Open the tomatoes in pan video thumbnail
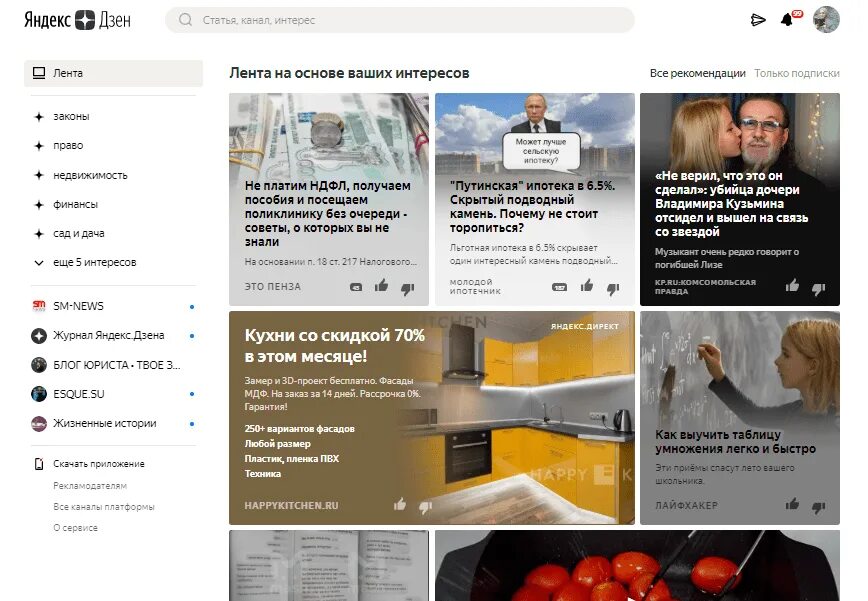868x601 pixels. [637, 566]
